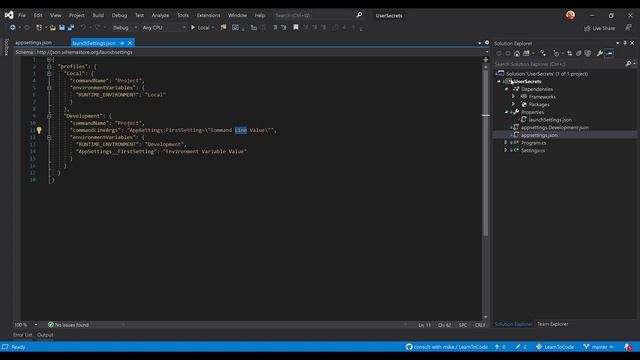Screen dimensions: 640x360
Task: Open the File menu
Action: 22,15
